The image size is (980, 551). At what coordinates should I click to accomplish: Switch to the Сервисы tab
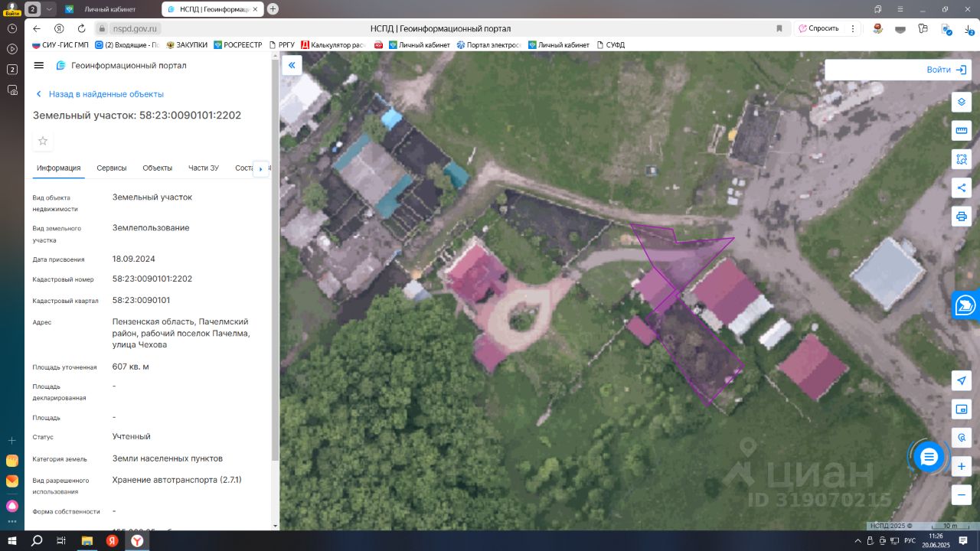[x=112, y=168]
